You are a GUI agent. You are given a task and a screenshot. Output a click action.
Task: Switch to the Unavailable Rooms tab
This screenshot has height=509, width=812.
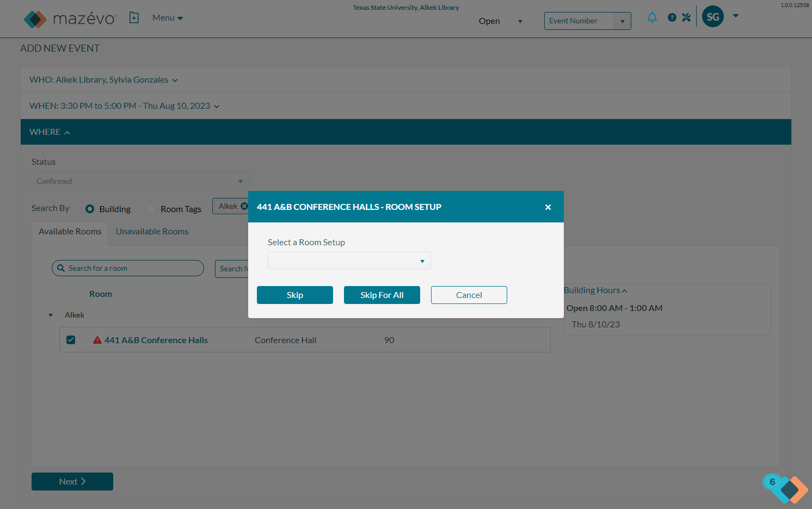coord(152,232)
